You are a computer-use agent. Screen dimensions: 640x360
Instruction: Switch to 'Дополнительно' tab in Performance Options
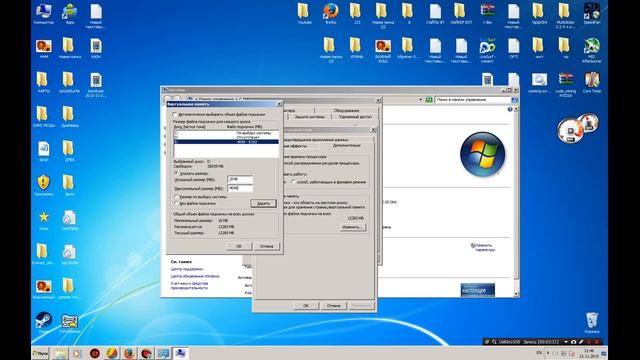346,146
